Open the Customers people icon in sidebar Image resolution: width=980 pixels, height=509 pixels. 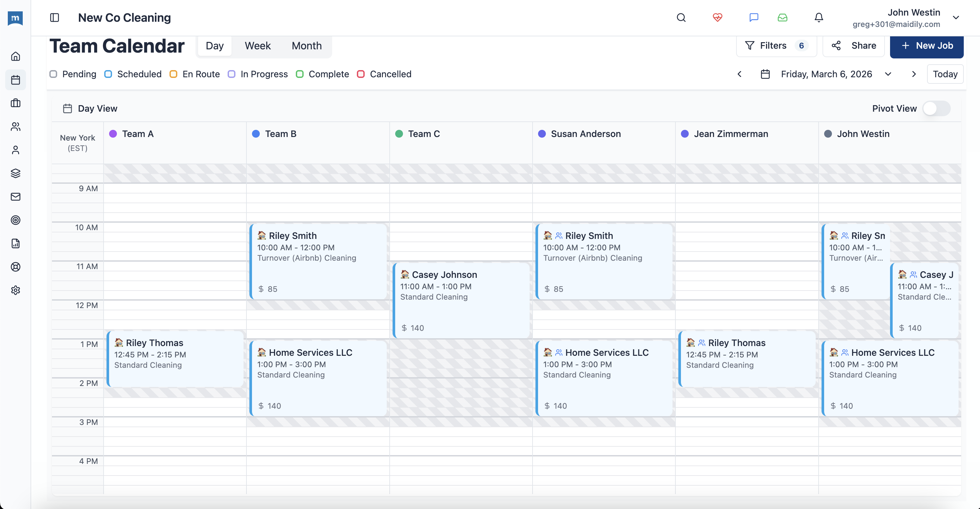click(16, 127)
